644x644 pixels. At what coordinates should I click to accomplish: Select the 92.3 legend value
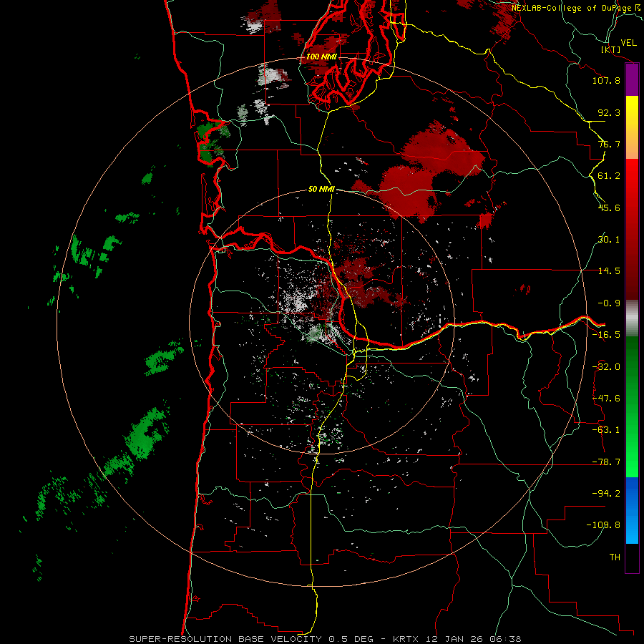coord(609,112)
